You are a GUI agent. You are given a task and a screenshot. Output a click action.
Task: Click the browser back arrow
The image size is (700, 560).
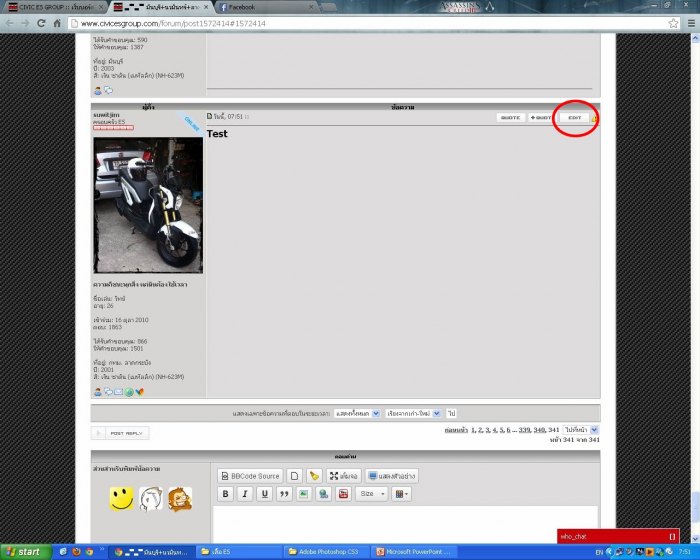9,23
